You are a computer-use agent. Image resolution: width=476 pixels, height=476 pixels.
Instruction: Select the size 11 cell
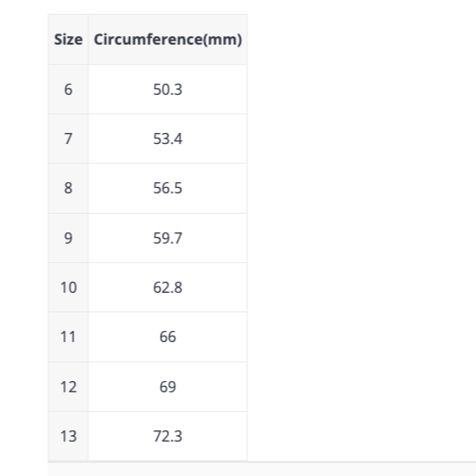68,337
